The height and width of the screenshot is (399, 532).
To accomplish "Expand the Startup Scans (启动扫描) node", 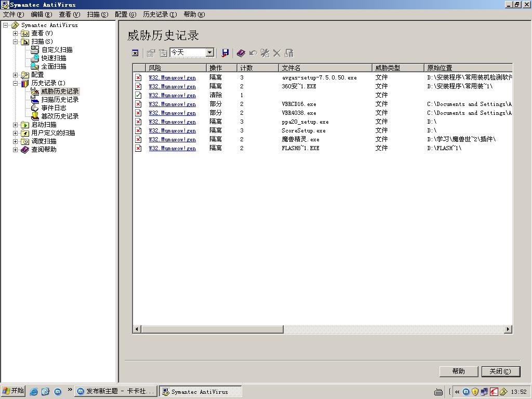I will tap(16, 125).
